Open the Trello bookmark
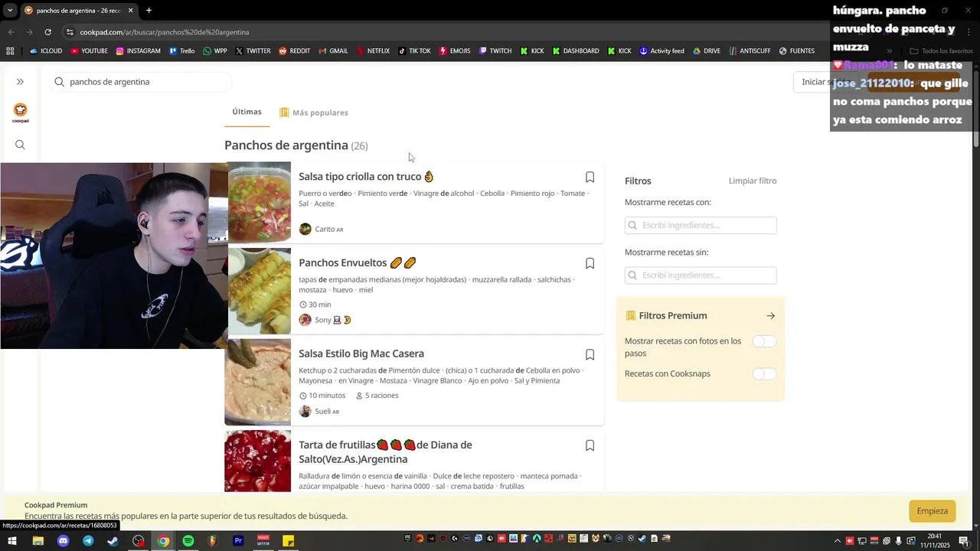 (181, 51)
